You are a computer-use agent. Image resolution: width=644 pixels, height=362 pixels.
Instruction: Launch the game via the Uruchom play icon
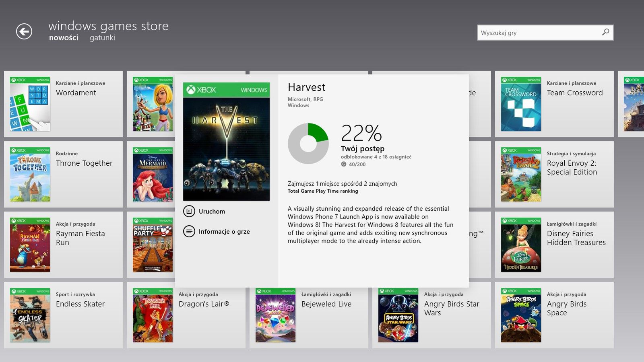[189, 211]
